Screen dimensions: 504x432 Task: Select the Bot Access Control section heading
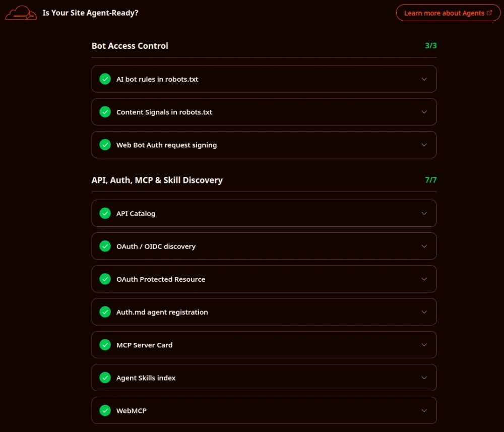[130, 46]
